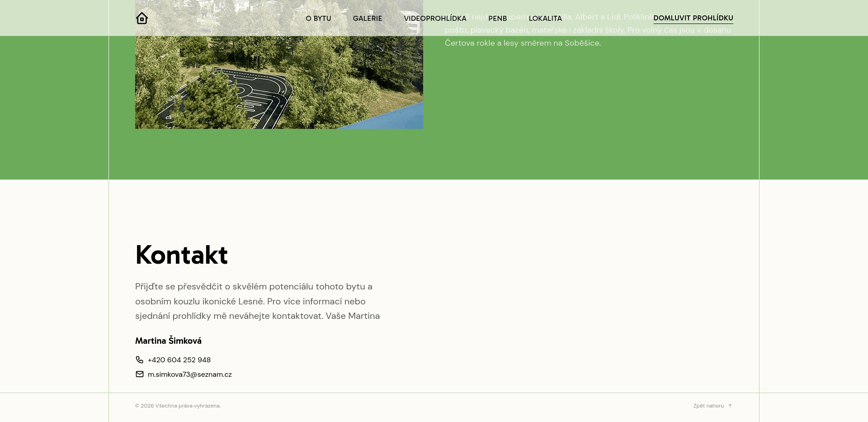Viewport: 868px width, 422px height.
Task: Select the PENB navigation item
Action: [x=497, y=18]
